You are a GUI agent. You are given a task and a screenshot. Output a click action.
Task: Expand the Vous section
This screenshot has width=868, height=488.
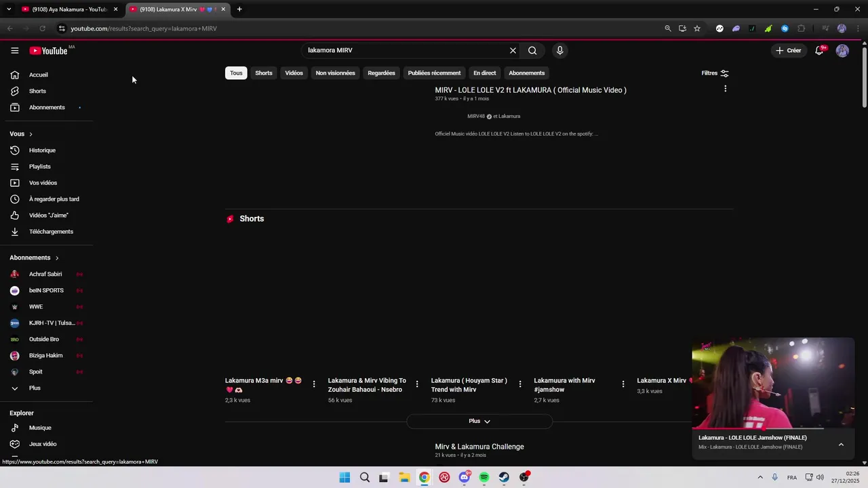tap(21, 134)
